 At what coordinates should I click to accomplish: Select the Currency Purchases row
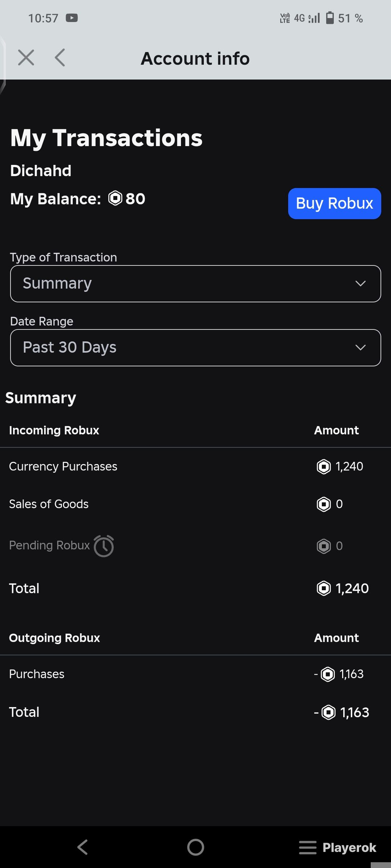tap(195, 466)
